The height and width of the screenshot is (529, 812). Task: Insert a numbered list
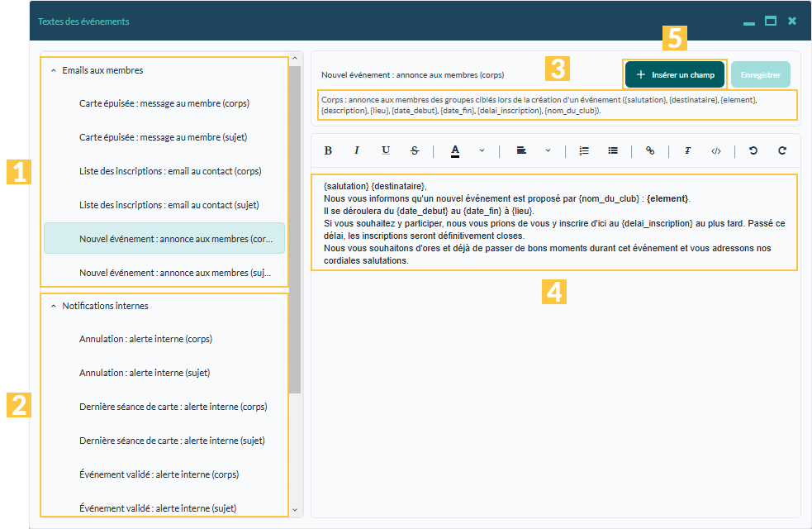click(584, 150)
